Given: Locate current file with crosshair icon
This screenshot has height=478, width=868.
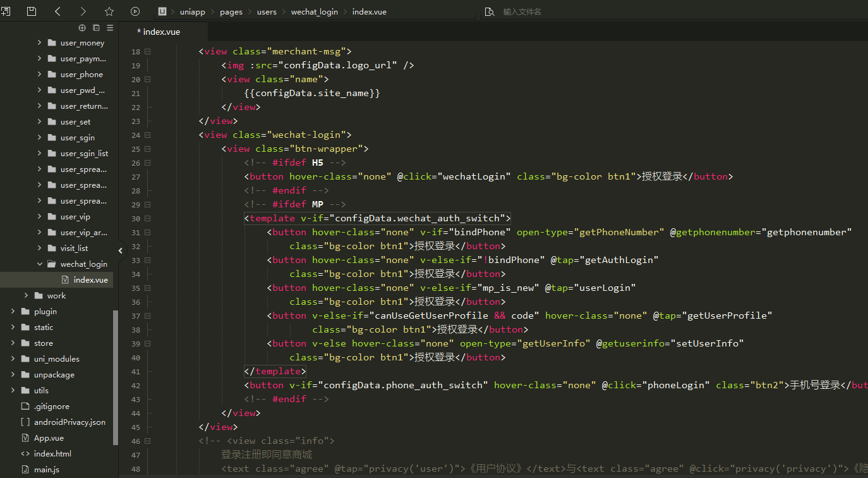Looking at the screenshot, I should pyautogui.click(x=82, y=28).
